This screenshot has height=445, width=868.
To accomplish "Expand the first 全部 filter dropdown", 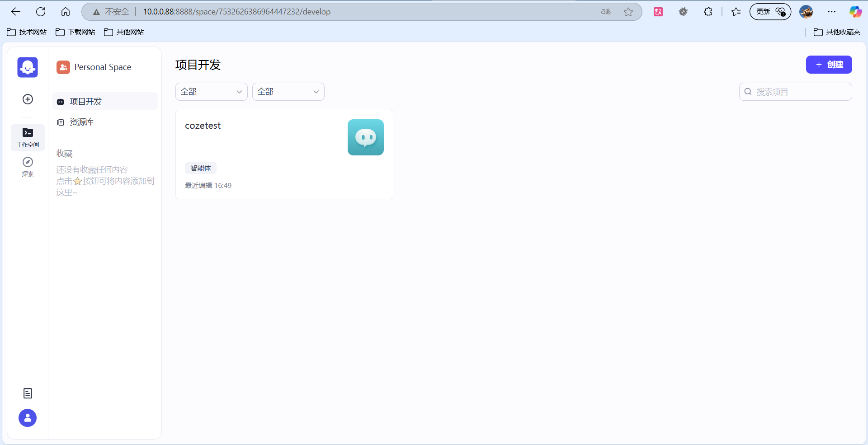I will 211,92.
